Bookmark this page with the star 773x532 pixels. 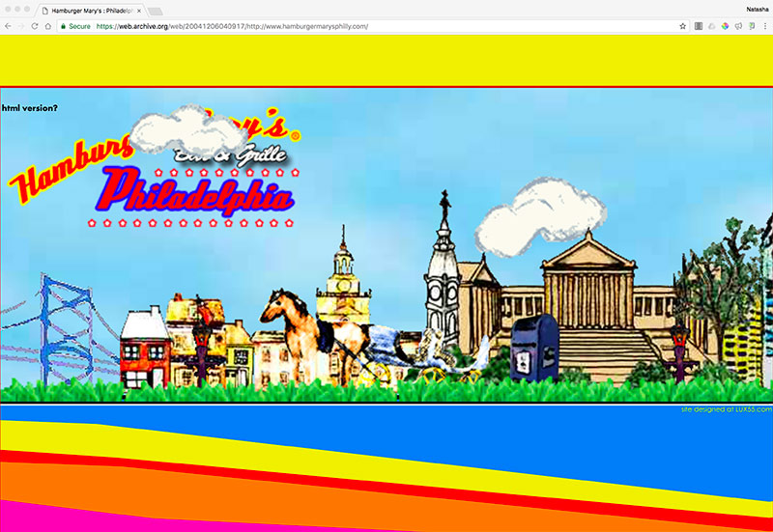point(683,26)
